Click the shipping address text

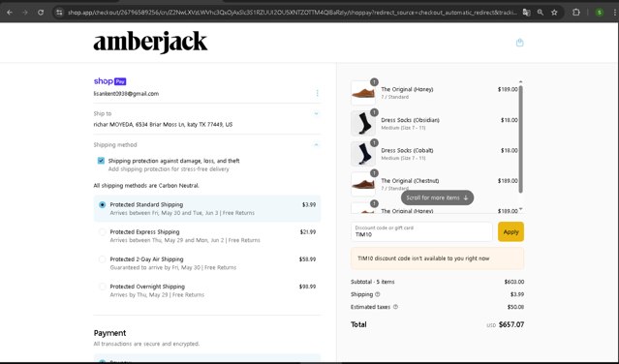click(x=163, y=124)
